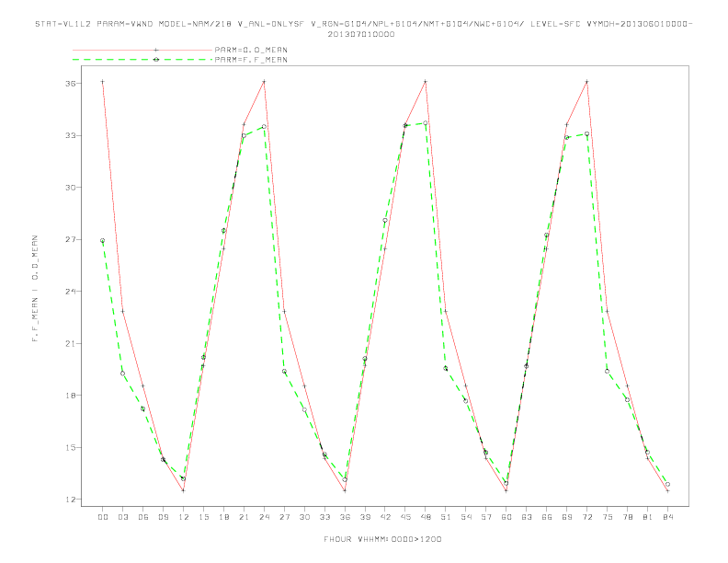This screenshot has height=563, width=728.
Task: Click the red solid legend line sample
Action: tap(142, 50)
